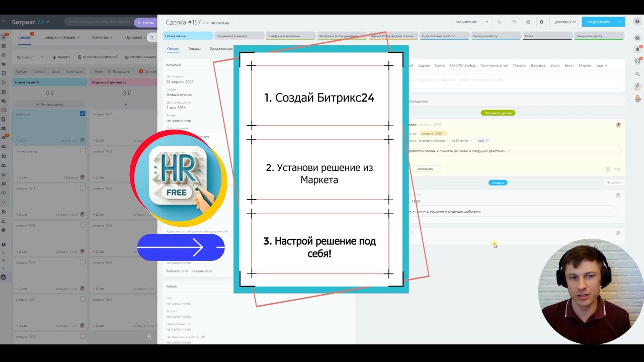Click the ПРЕДЛОЖЕНИЕ button
Viewport: 644px width, 362px height.
click(x=599, y=22)
